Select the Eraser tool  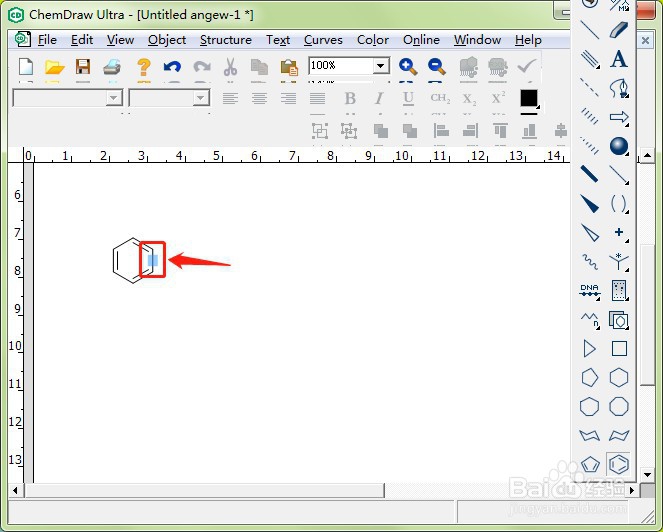619,30
